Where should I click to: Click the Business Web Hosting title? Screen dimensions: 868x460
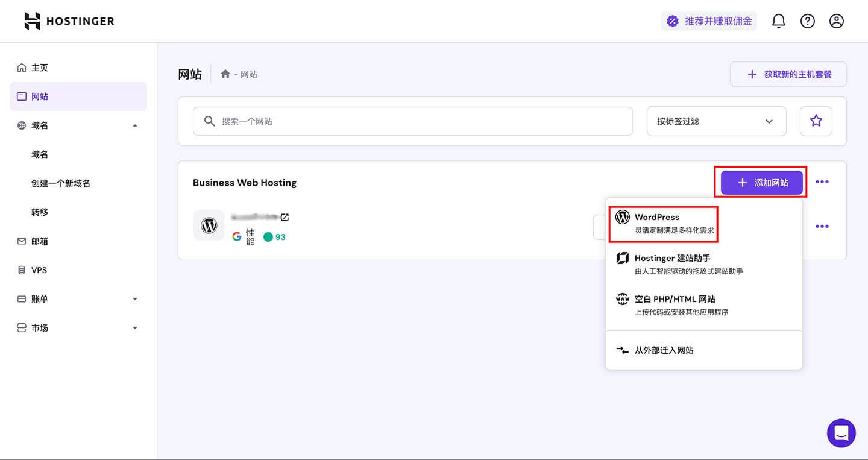coord(245,183)
